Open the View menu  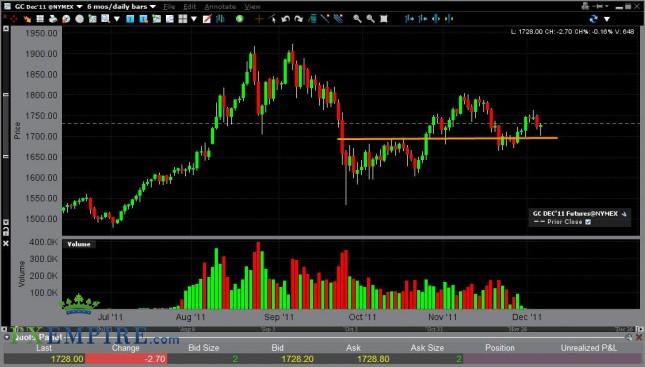(x=252, y=7)
